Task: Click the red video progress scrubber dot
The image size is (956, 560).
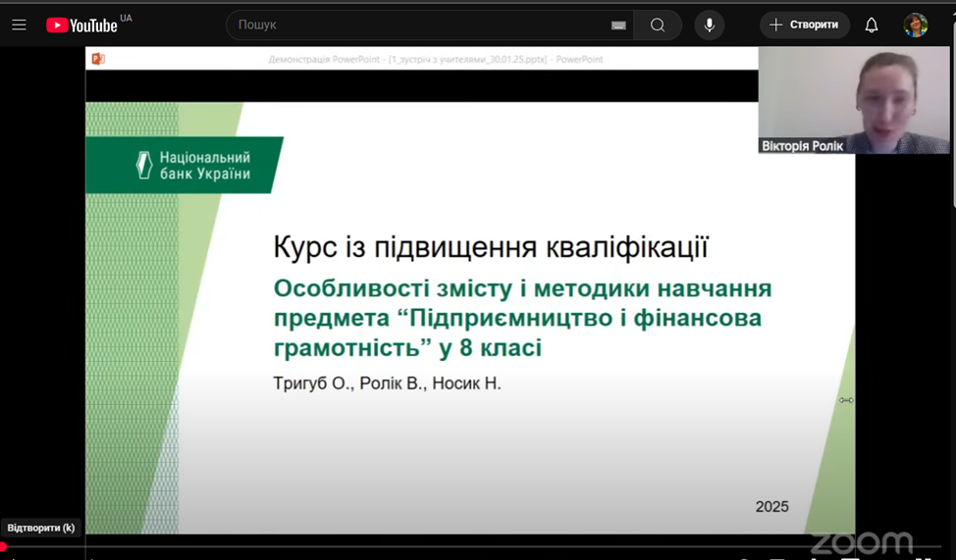Action: [3, 547]
